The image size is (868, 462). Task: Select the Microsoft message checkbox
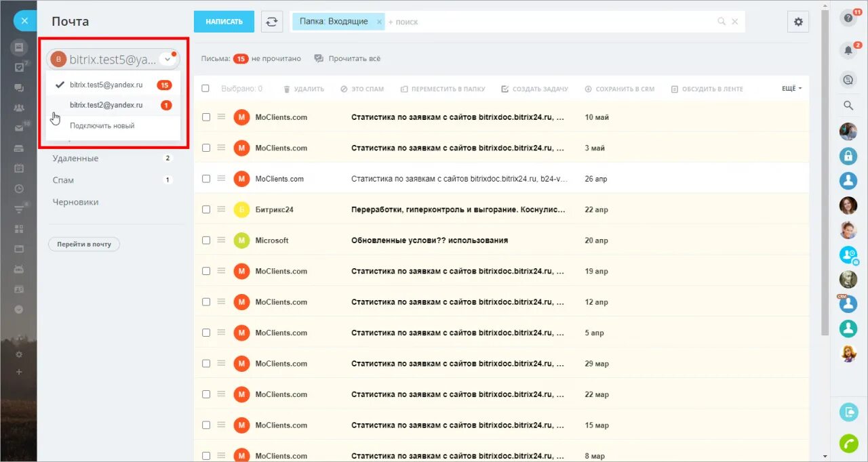(206, 240)
